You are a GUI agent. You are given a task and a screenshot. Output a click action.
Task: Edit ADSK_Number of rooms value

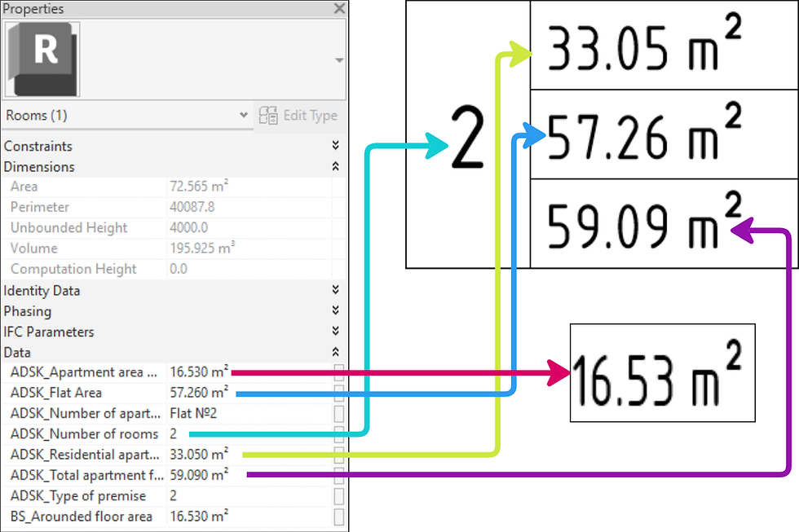[249, 434]
